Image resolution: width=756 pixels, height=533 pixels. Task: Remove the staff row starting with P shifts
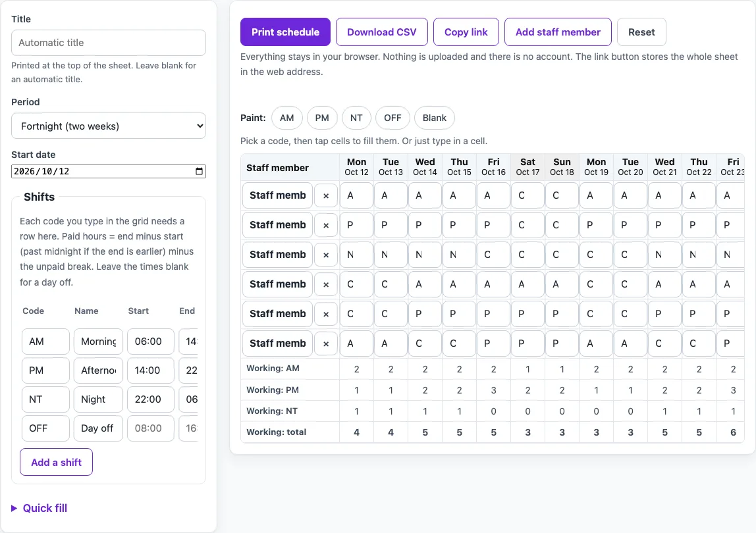326,225
